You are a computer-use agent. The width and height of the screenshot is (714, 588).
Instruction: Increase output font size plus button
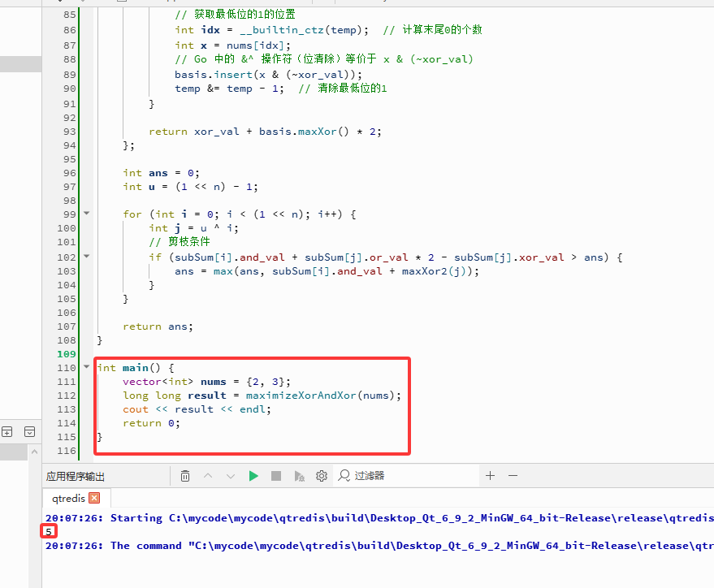[x=490, y=476]
